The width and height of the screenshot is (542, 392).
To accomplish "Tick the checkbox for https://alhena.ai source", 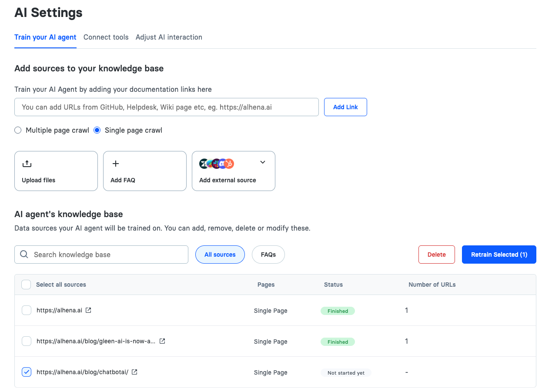I will click(27, 310).
